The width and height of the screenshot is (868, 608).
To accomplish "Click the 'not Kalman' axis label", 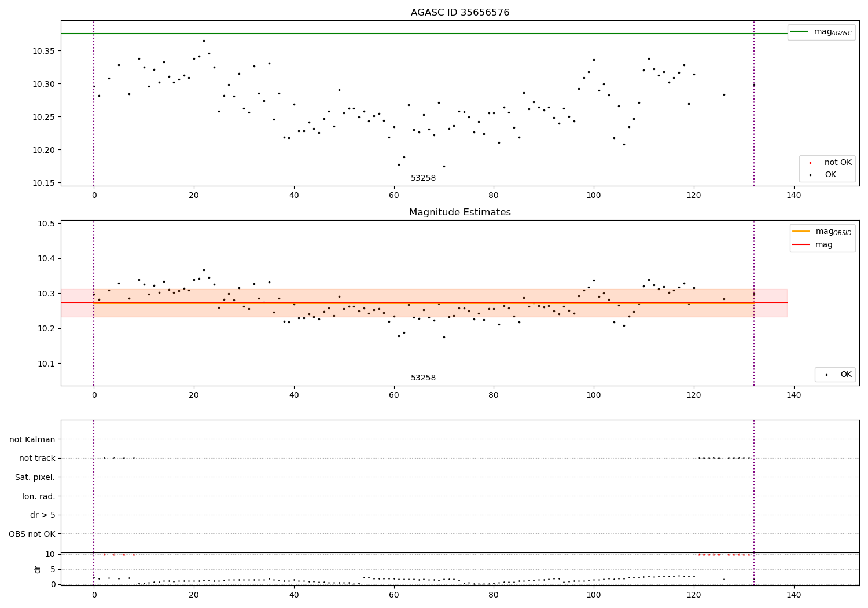I will tap(32, 440).
